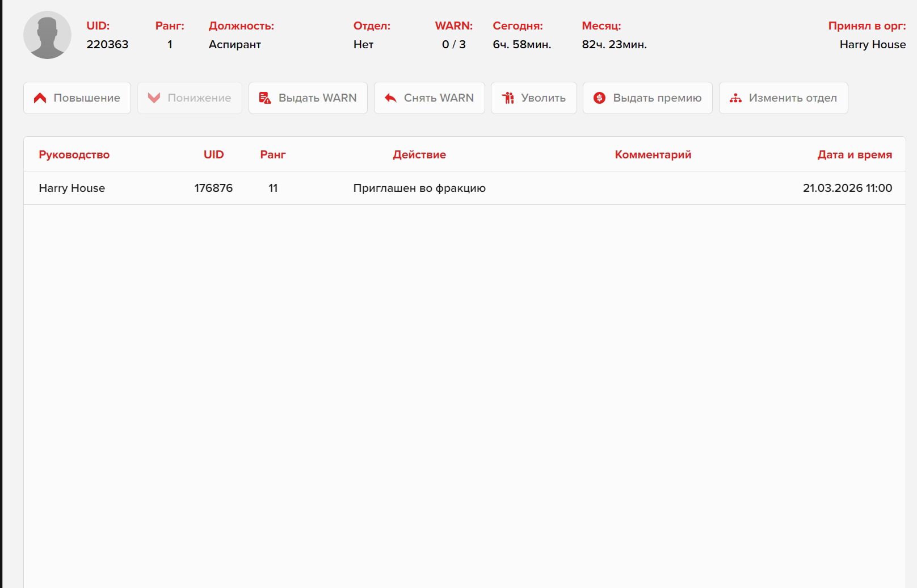
Task: Click the Принял в орг label
Action: pyautogui.click(x=867, y=26)
